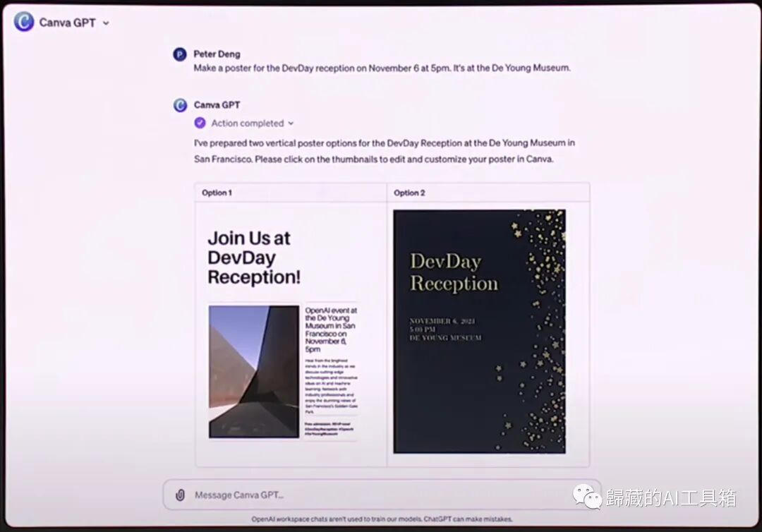Click the prompt text "Make a poster for the DevDay reception"
Screen dimensions: 762x532
coord(274,68)
